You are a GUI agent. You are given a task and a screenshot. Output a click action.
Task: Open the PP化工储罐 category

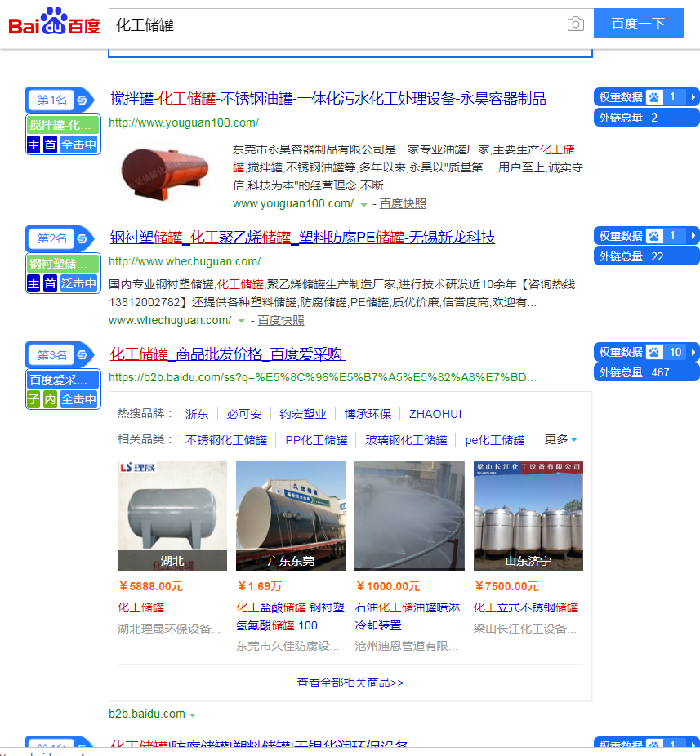316,440
